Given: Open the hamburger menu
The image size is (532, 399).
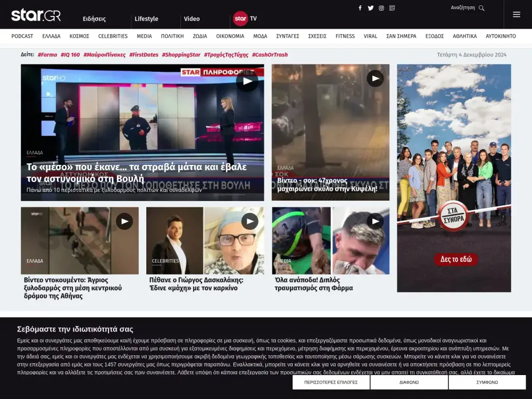Looking at the screenshot, I should point(517,14).
